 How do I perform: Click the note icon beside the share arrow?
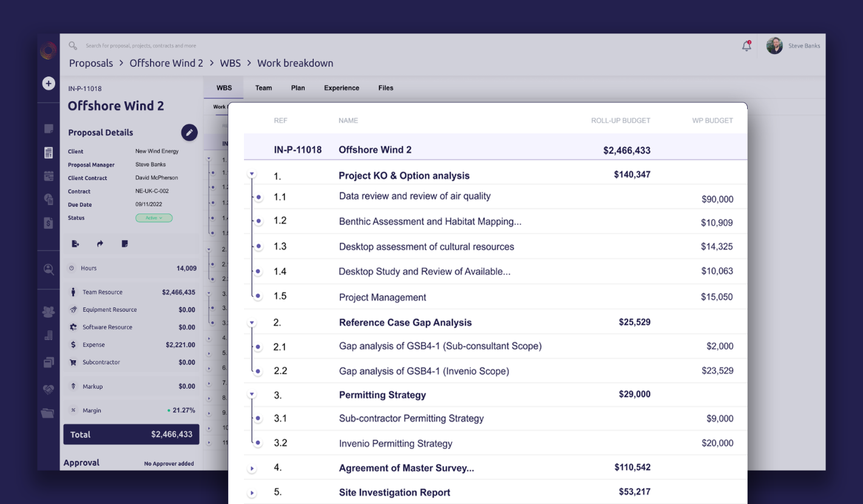click(124, 244)
